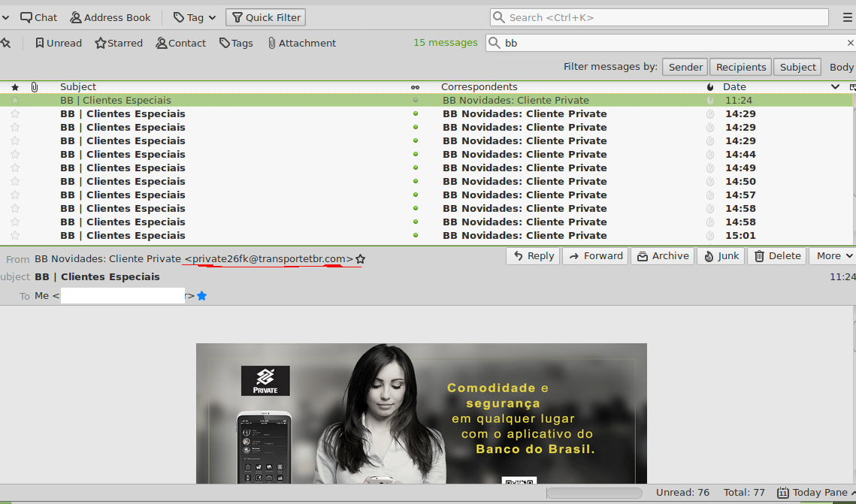Toggle filter by Body
The width and height of the screenshot is (856, 504).
point(841,67)
